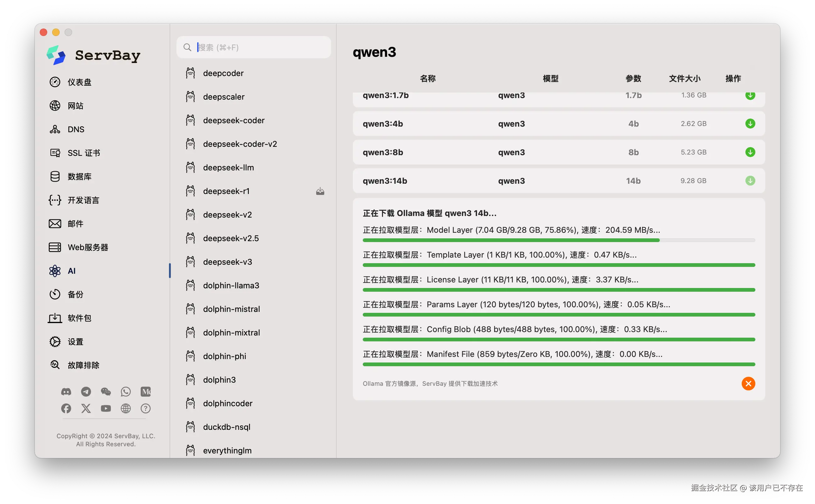Click the WeChat icon
Viewport: 815px width, 504px height.
tap(106, 392)
